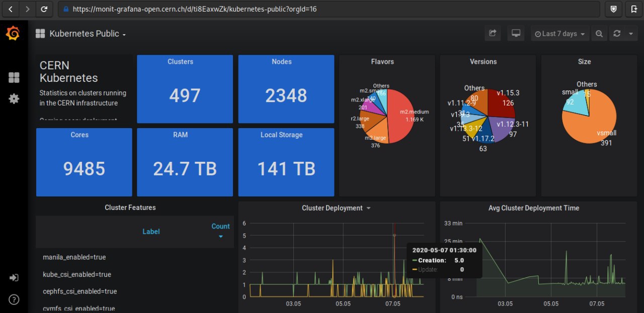
Task: Open the Grafana logo home menu
Action: coord(13,34)
